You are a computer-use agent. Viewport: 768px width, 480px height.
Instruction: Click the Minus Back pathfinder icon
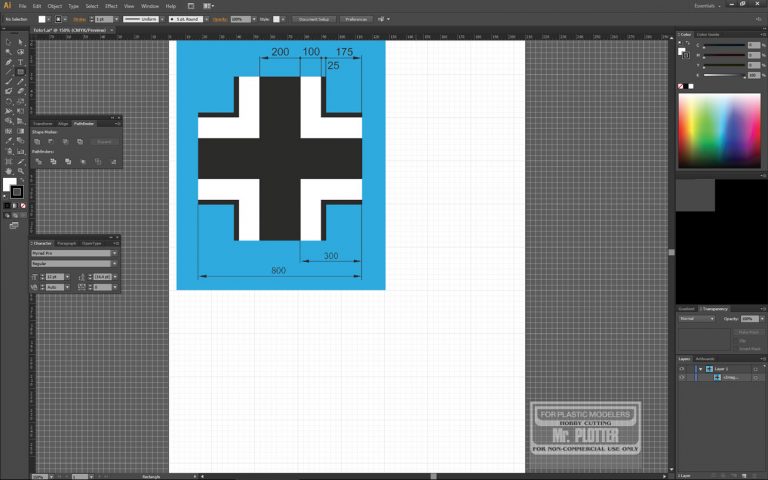113,161
